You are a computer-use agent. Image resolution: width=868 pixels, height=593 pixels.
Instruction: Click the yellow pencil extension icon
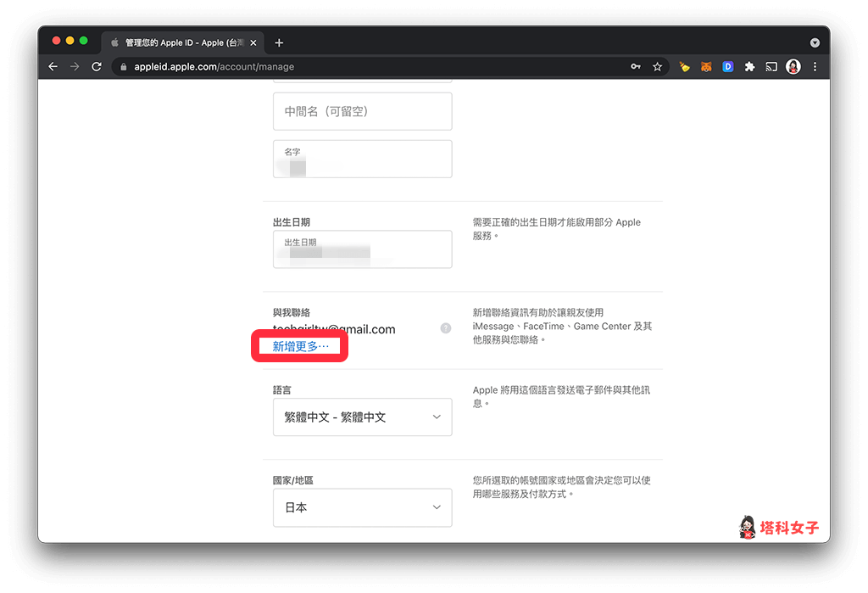685,66
